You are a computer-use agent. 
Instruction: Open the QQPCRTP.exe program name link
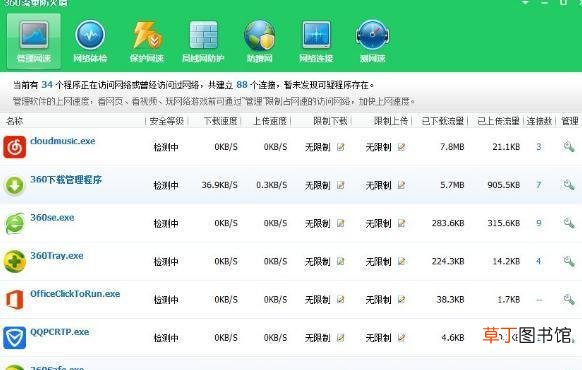tap(60, 332)
